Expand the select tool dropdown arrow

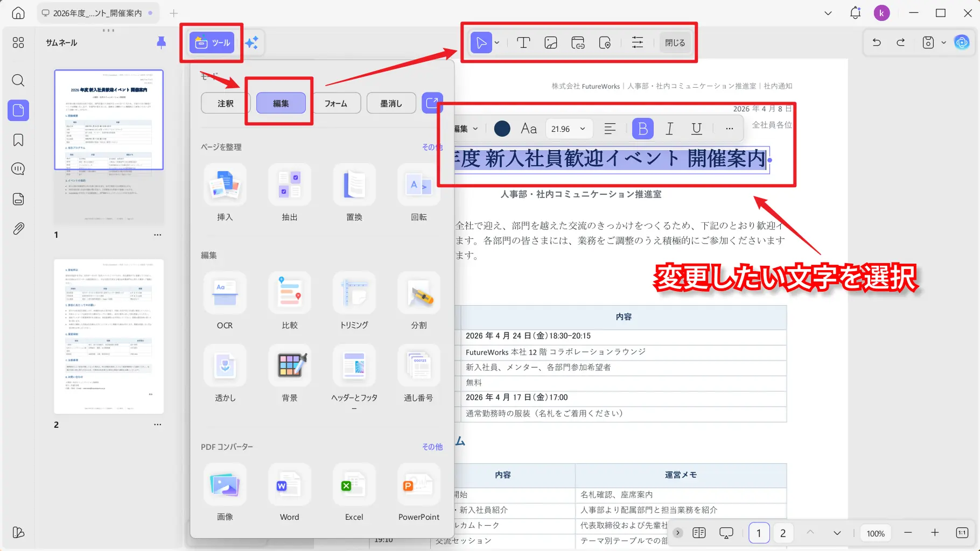pos(497,43)
